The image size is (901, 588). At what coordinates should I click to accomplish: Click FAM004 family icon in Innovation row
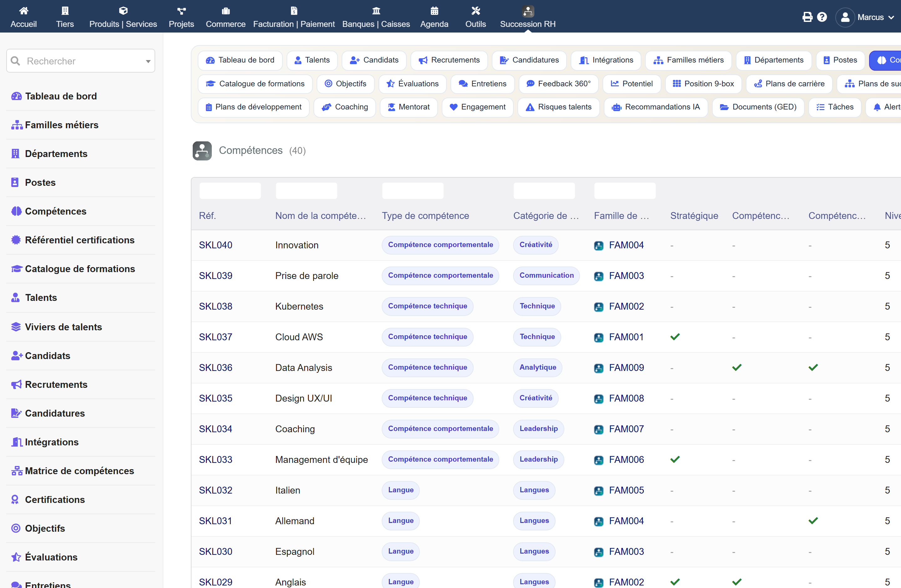[598, 246]
